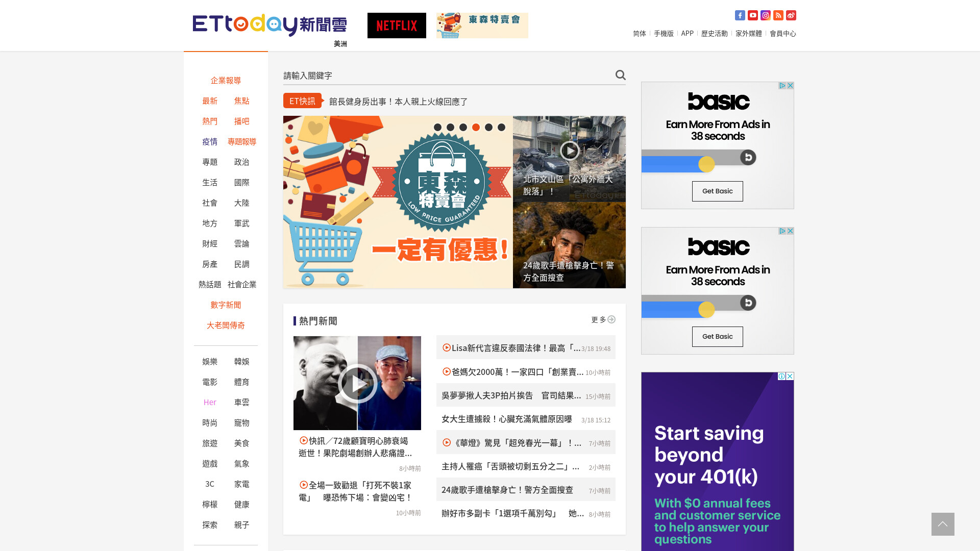
Task: Select the sixth carousel dot
Action: [501, 128]
